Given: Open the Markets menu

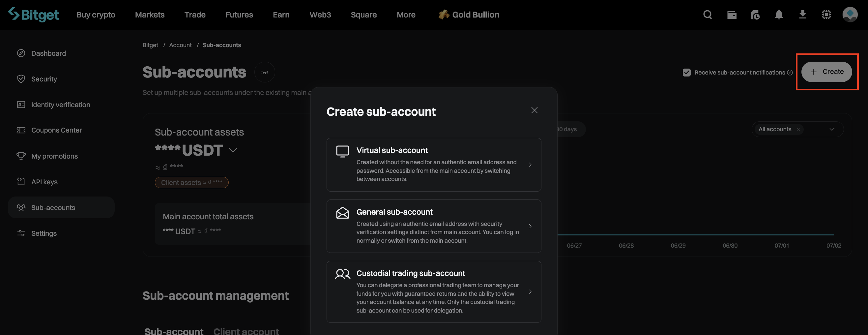Looking at the screenshot, I should [x=150, y=15].
